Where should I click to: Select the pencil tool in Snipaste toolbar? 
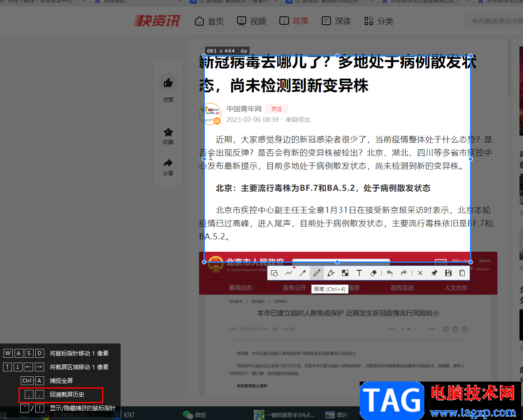point(317,273)
